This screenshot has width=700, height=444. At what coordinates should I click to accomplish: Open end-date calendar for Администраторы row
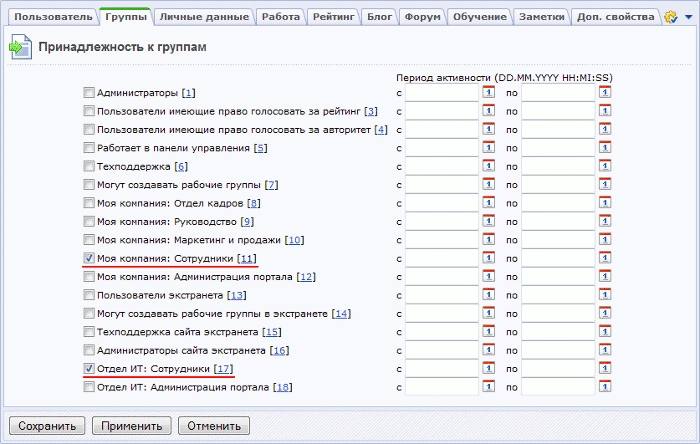pyautogui.click(x=605, y=93)
